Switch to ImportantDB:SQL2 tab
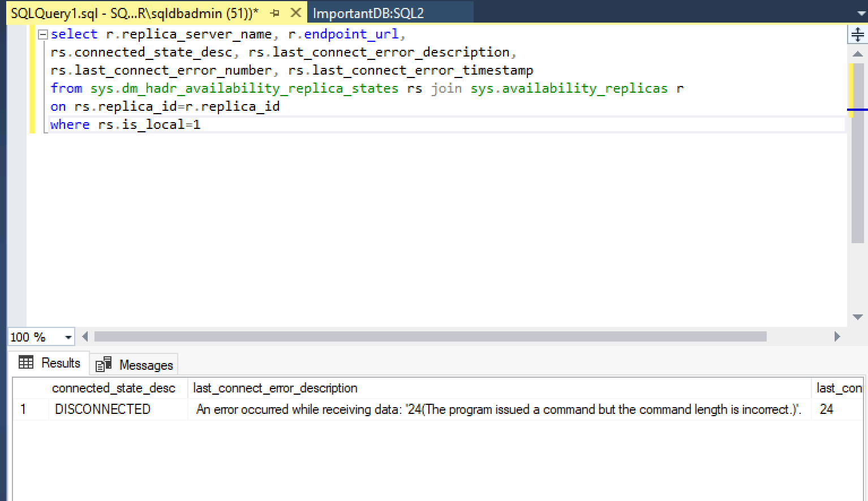Image resolution: width=868 pixels, height=501 pixels. (x=368, y=13)
